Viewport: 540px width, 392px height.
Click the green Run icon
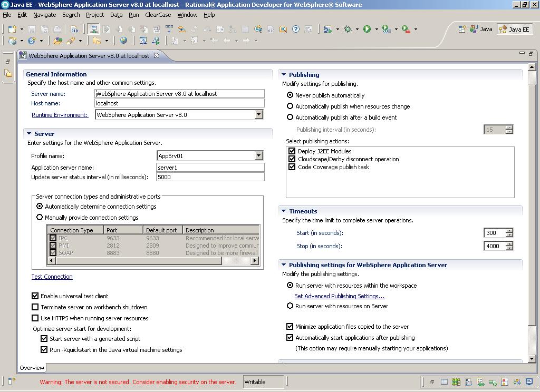click(x=367, y=30)
